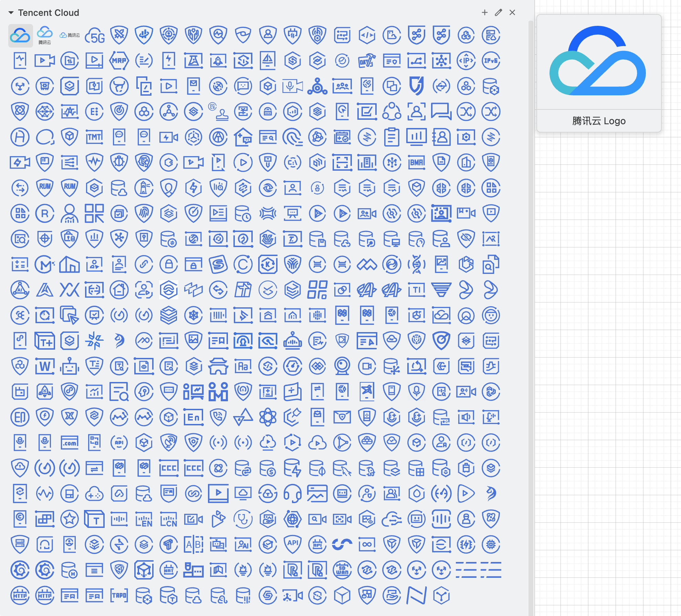Close the Tencent Cloud library panel
The image size is (681, 616).
click(512, 12)
